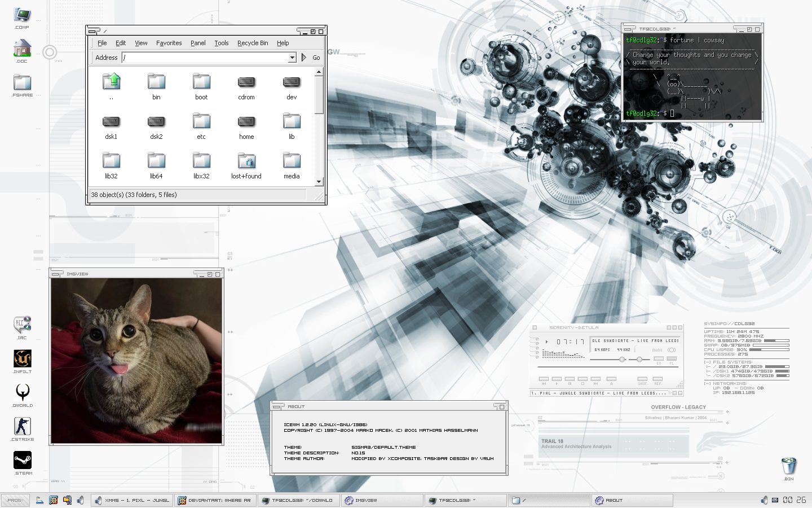
Task: Open the File menu
Action: click(102, 43)
